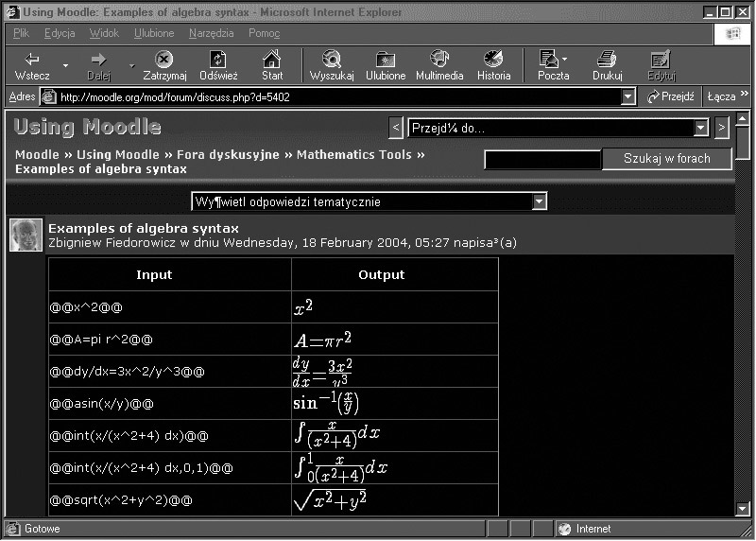
Task: Open the Wstecz history dropdown arrow
Action: [x=65, y=65]
